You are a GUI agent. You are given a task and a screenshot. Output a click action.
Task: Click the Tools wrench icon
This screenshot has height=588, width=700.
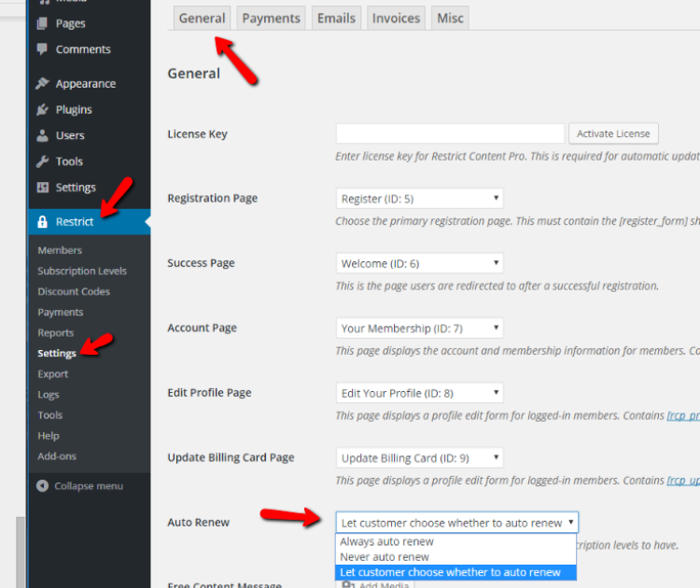click(x=42, y=161)
